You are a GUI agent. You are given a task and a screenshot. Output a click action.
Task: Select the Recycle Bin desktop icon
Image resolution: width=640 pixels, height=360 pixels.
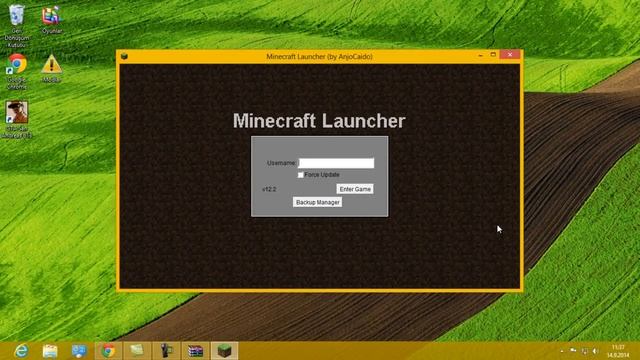point(17,25)
